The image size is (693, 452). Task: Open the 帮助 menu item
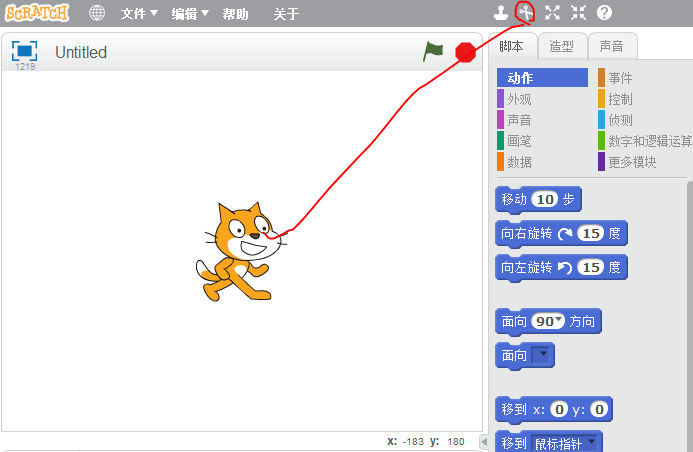click(x=235, y=14)
